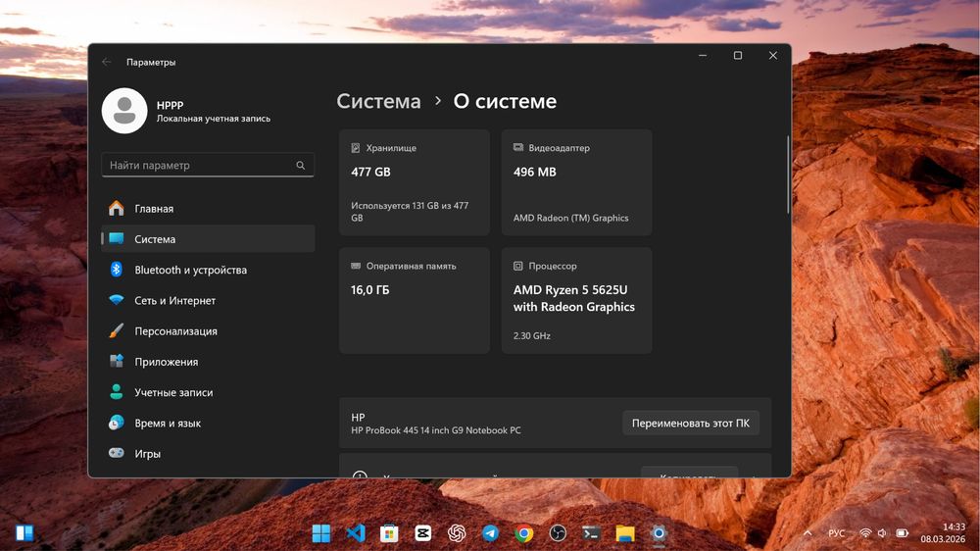Expand the hidden tray icons chevron

[x=808, y=533]
